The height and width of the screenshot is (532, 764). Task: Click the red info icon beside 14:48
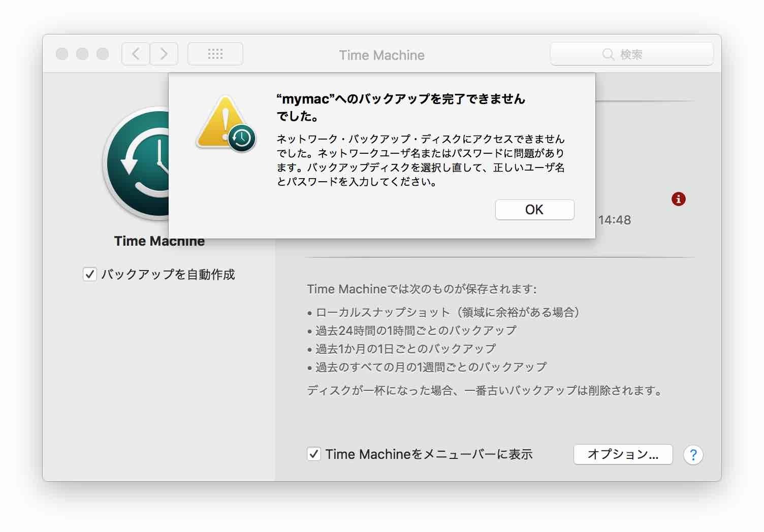678,199
